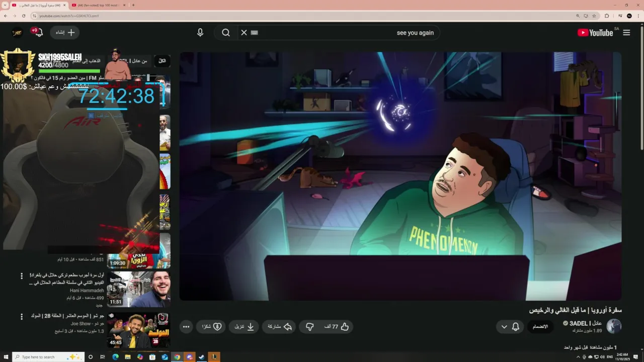
Task: Click the تنزيل download button
Action: pyautogui.click(x=244, y=327)
